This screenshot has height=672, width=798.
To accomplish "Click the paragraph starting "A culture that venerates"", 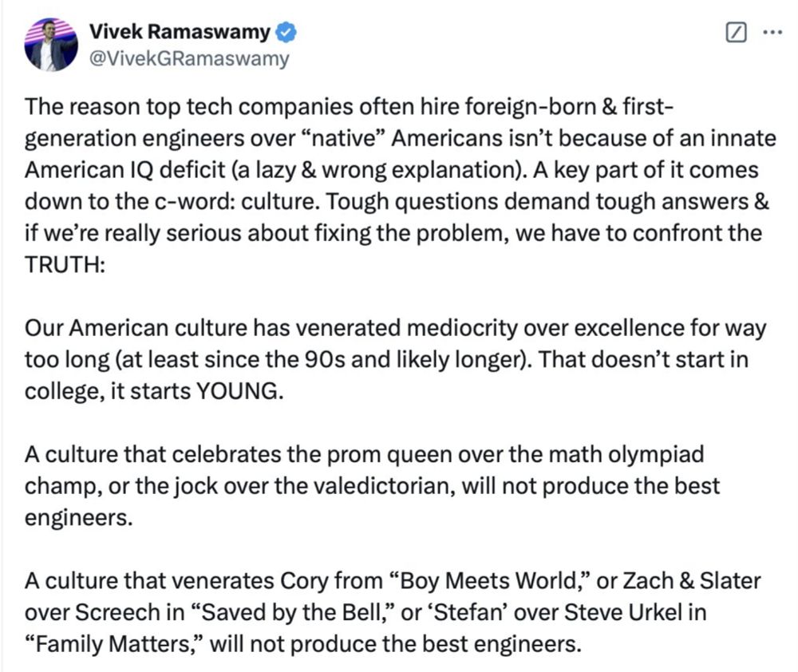I will (393, 612).
